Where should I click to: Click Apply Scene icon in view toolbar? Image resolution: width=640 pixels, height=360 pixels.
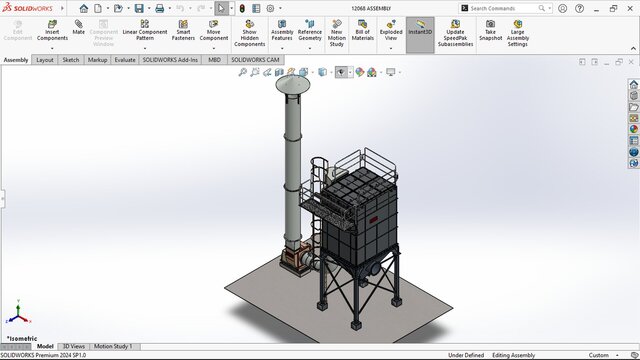[371, 72]
